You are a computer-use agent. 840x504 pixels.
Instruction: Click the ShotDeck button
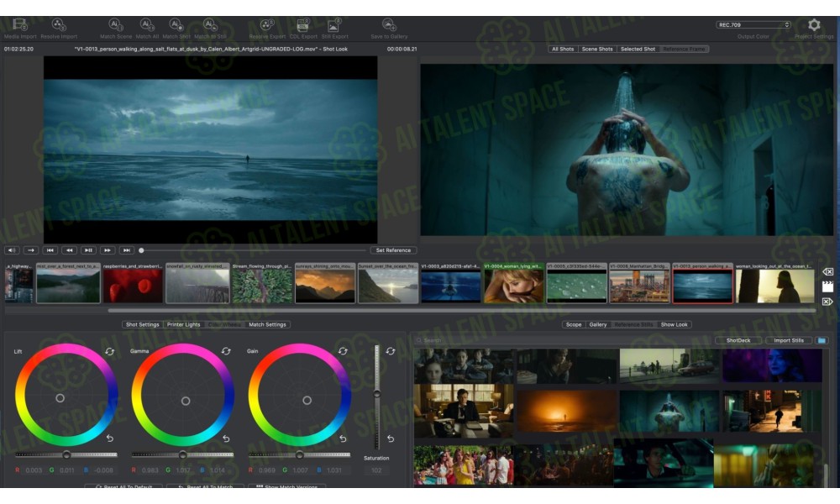tap(738, 341)
